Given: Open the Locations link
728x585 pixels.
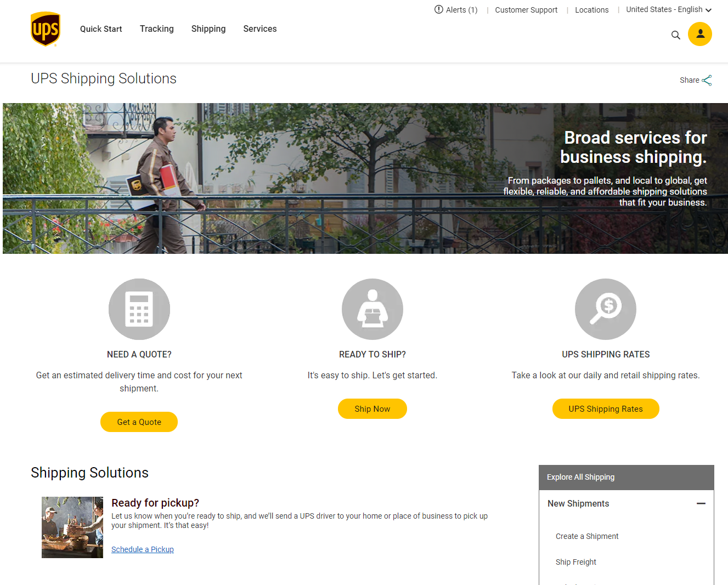Looking at the screenshot, I should [x=592, y=10].
